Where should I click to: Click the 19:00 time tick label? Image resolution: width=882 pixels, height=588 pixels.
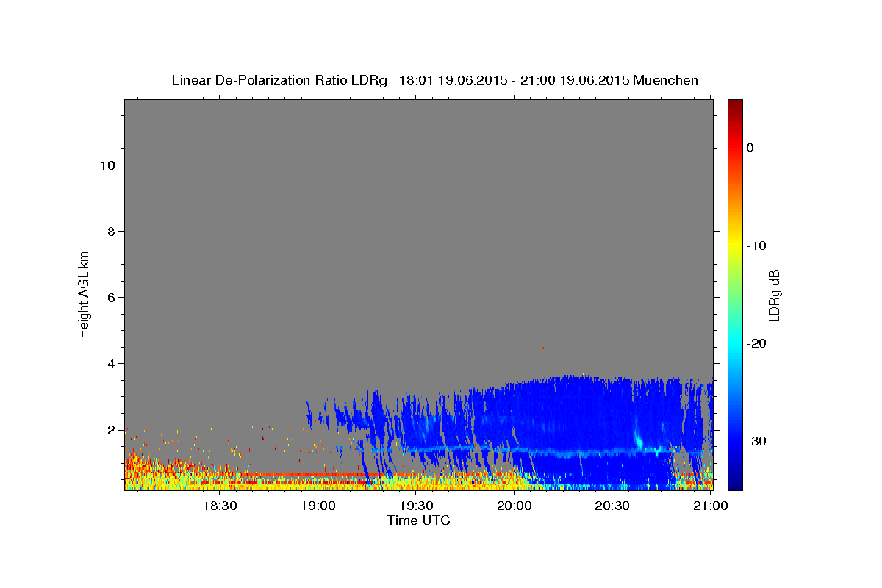pos(318,506)
